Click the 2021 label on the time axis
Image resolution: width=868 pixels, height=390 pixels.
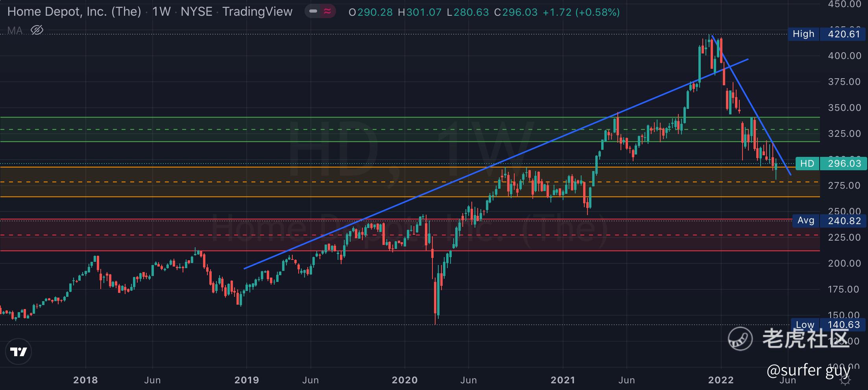click(x=563, y=380)
